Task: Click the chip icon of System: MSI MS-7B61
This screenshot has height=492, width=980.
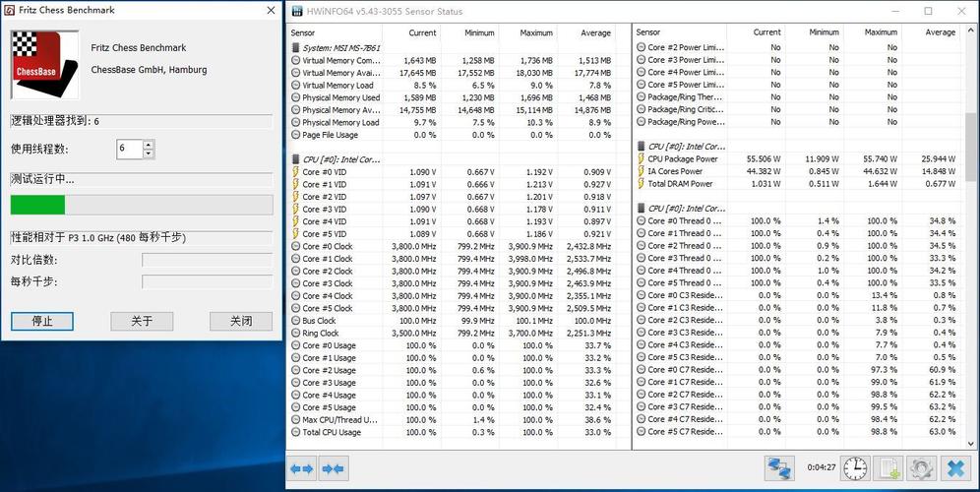Action: [295, 48]
